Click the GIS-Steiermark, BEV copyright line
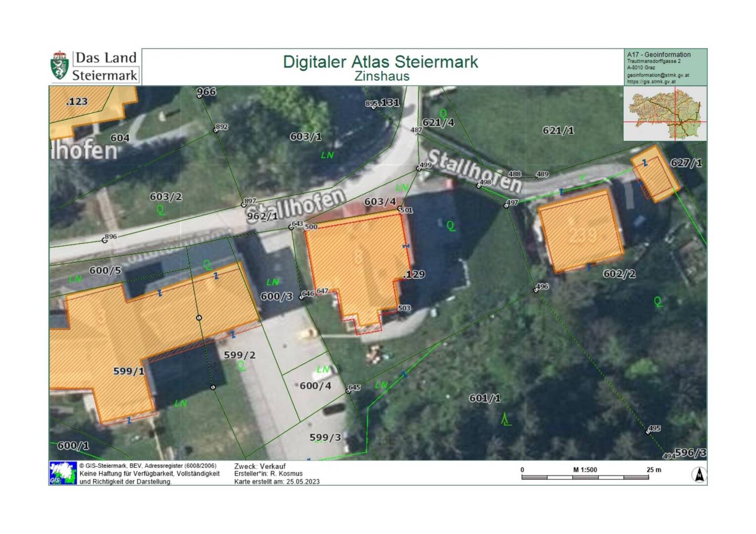756x534 pixels. (148, 466)
